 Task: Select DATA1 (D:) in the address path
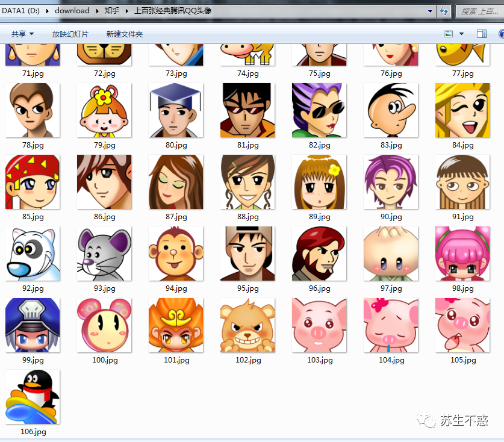pyautogui.click(x=21, y=11)
